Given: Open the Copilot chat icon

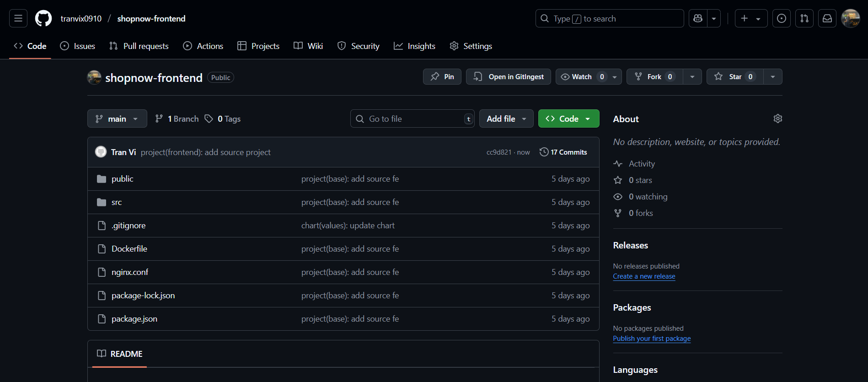Looking at the screenshot, I should click(698, 18).
